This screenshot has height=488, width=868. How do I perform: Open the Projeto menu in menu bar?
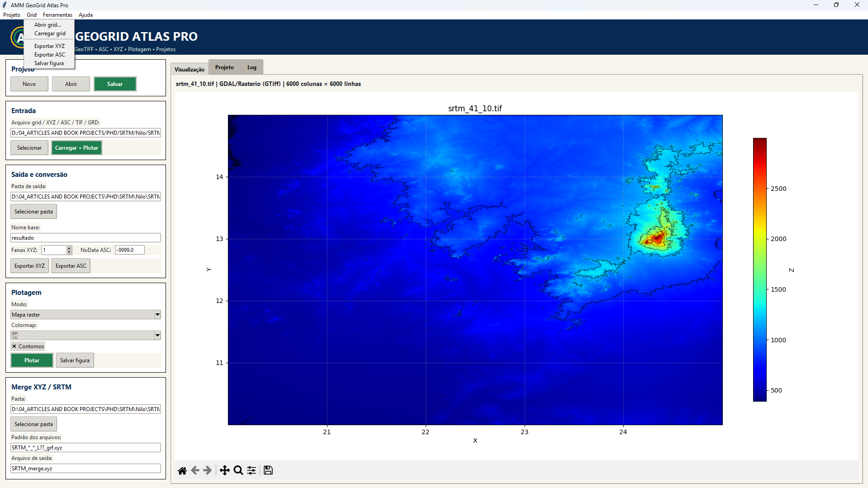(x=12, y=15)
